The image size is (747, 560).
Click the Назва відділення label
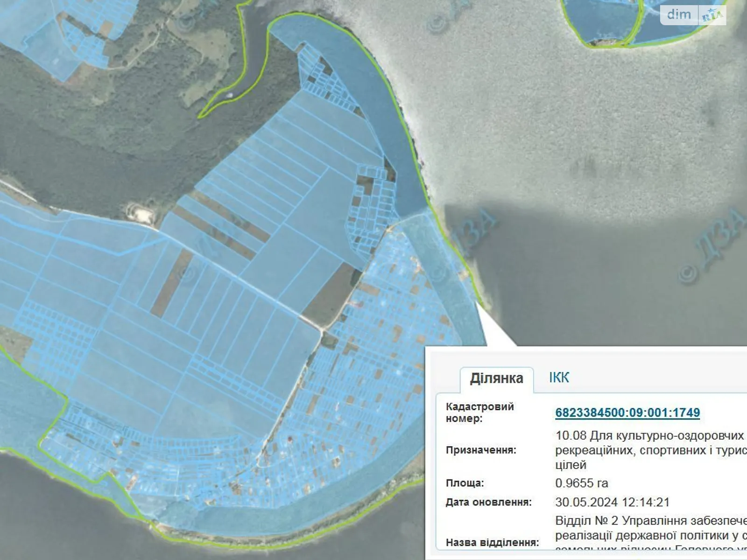492,542
